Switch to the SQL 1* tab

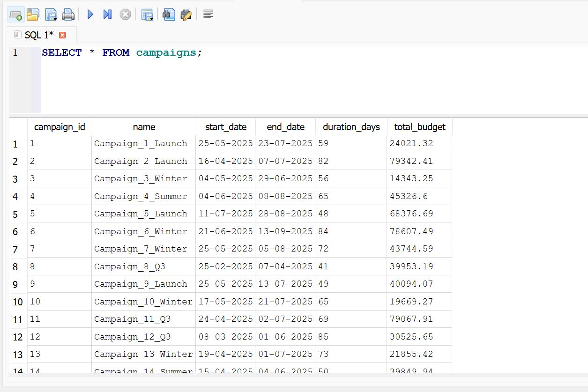pos(39,35)
